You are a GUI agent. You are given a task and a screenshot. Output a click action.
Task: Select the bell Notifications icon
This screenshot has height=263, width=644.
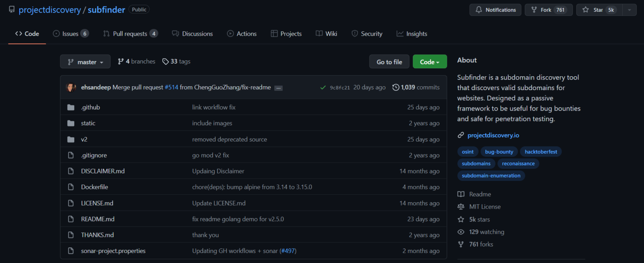pos(479,10)
